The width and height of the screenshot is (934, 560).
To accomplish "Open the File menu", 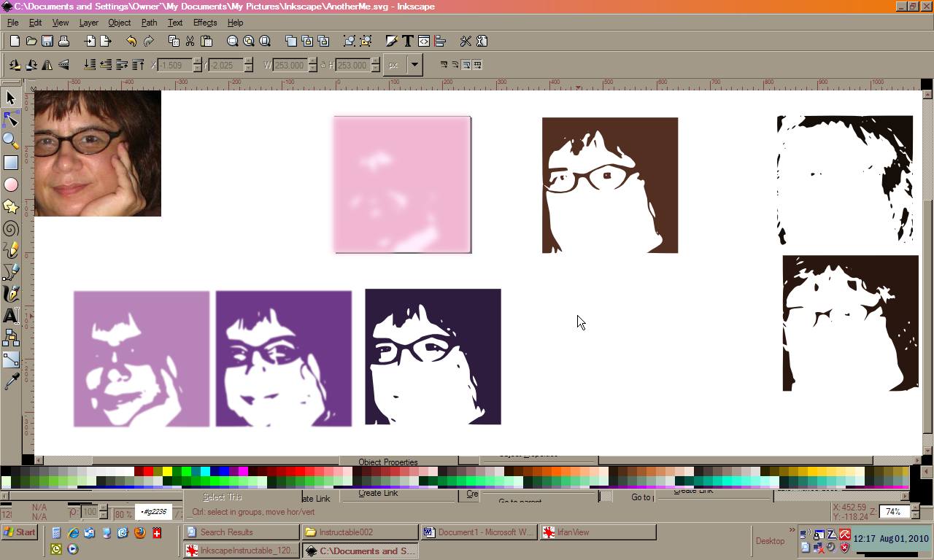I will coord(12,23).
